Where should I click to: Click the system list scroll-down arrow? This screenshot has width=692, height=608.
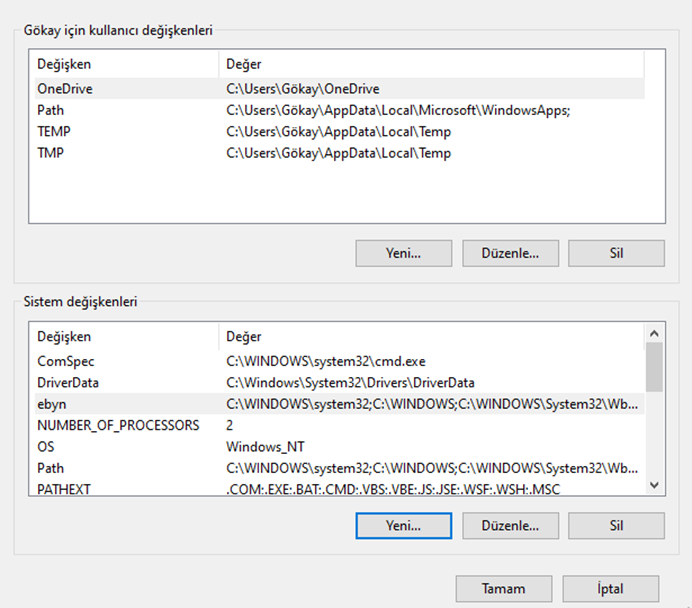(654, 485)
